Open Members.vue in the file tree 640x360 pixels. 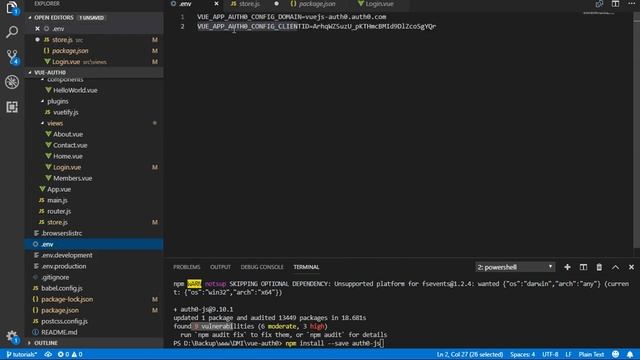pyautogui.click(x=72, y=178)
